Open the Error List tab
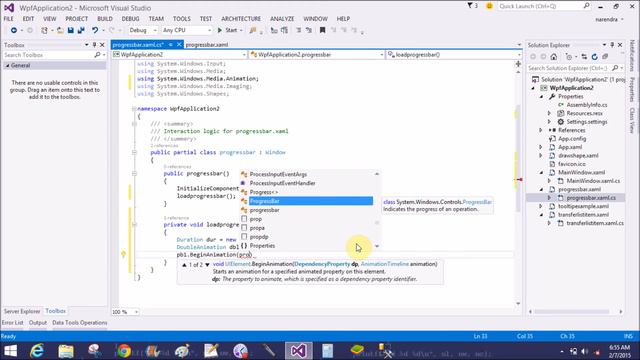Viewport: 640px width, 360px height. pyautogui.click(x=13, y=323)
